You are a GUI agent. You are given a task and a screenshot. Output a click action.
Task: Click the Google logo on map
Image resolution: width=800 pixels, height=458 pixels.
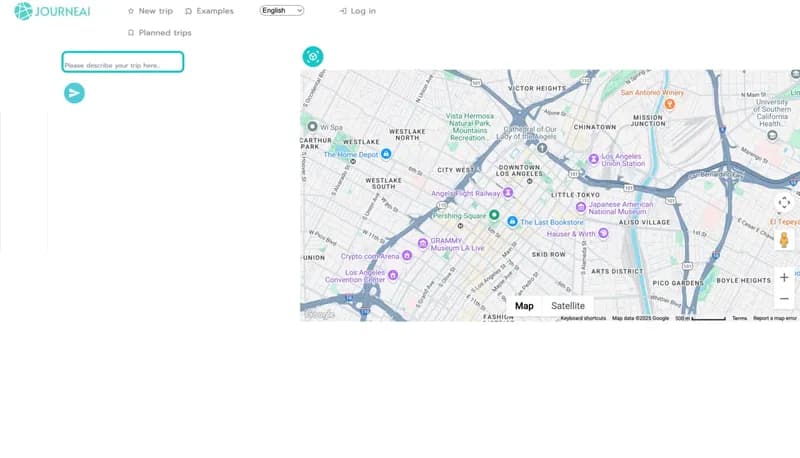pos(319,315)
